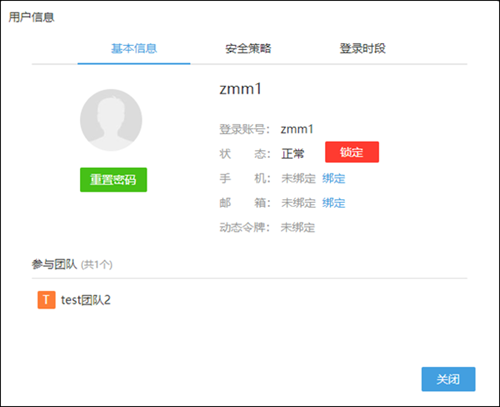The image size is (500, 407).
Task: Close the dialog with 关闭 button
Action: tap(448, 379)
